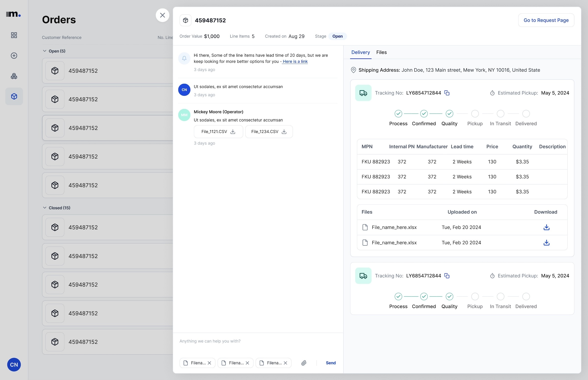Click truck icon of second shipment card
Image resolution: width=588 pixels, height=380 pixels.
click(363, 276)
